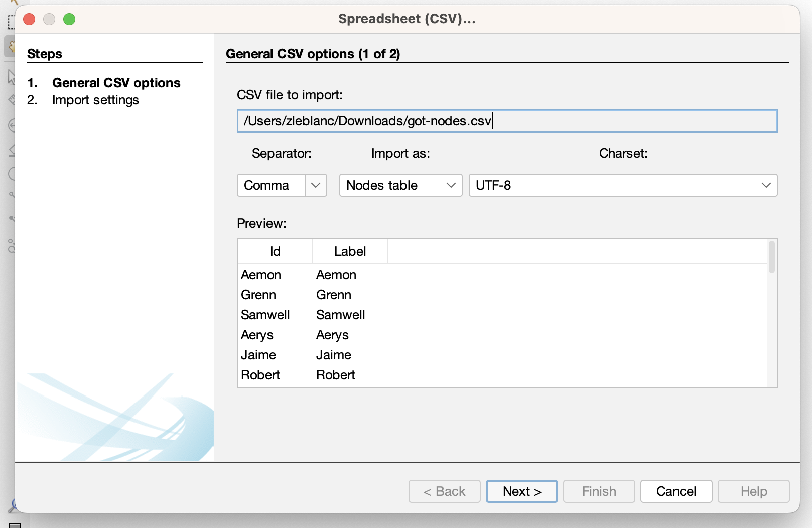Open the 'Nodes table' Import as dropdown
Screen dimensions: 812x528
(x=400, y=185)
